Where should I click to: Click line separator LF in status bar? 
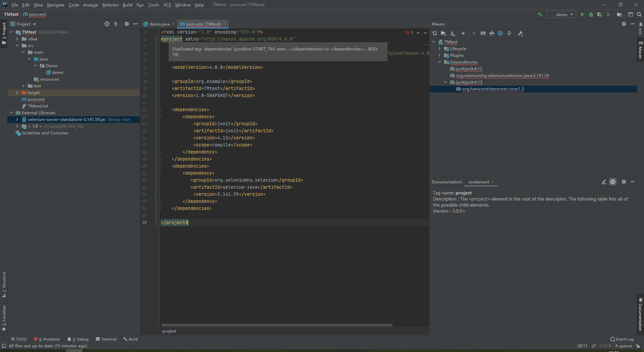pos(594,346)
